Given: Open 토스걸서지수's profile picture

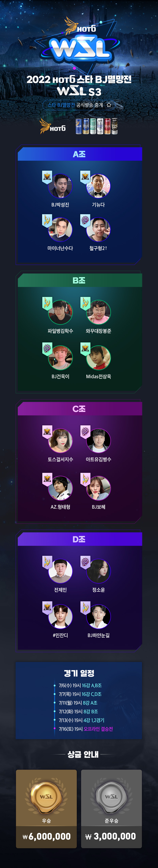Looking at the screenshot, I should [x=60, y=441].
